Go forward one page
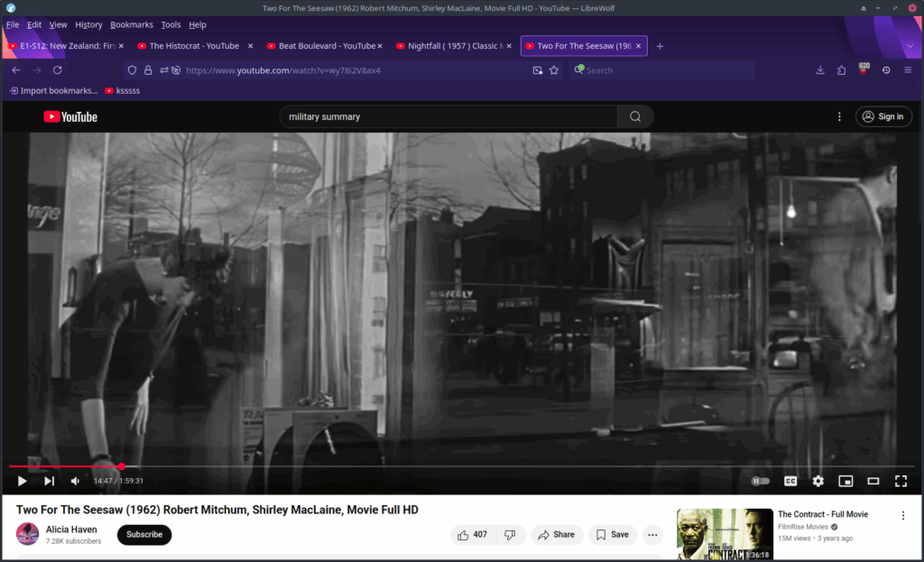Image resolution: width=924 pixels, height=562 pixels. pos(36,70)
